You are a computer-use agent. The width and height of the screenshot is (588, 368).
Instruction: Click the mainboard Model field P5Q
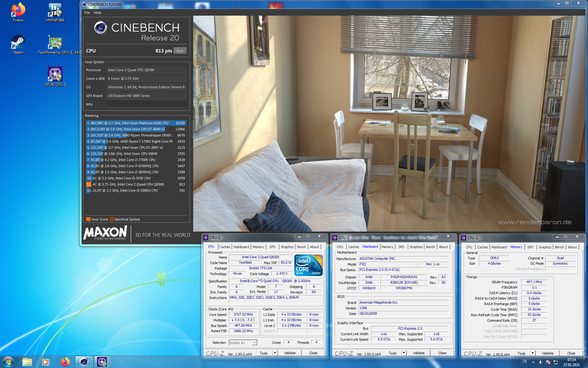tap(387, 264)
